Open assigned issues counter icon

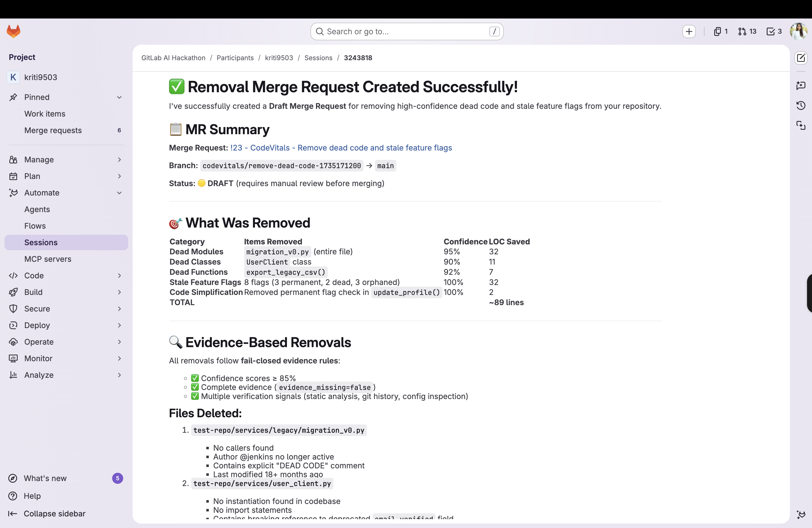(x=720, y=31)
